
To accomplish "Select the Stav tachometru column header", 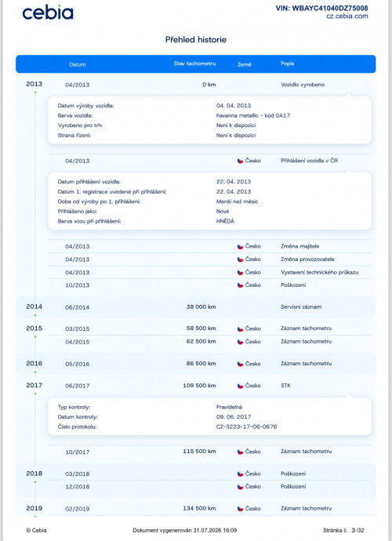I will [194, 64].
